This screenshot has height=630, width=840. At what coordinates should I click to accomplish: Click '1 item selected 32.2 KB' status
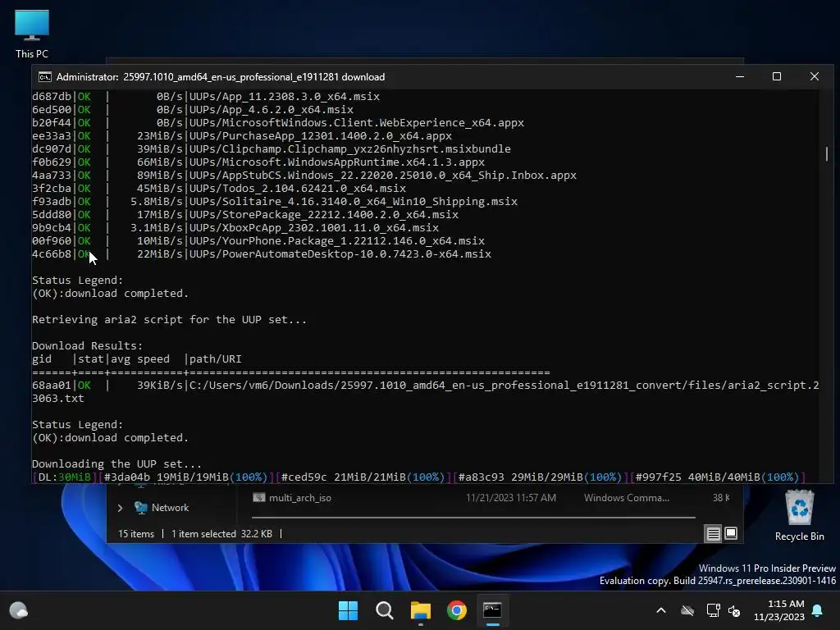[x=221, y=533]
